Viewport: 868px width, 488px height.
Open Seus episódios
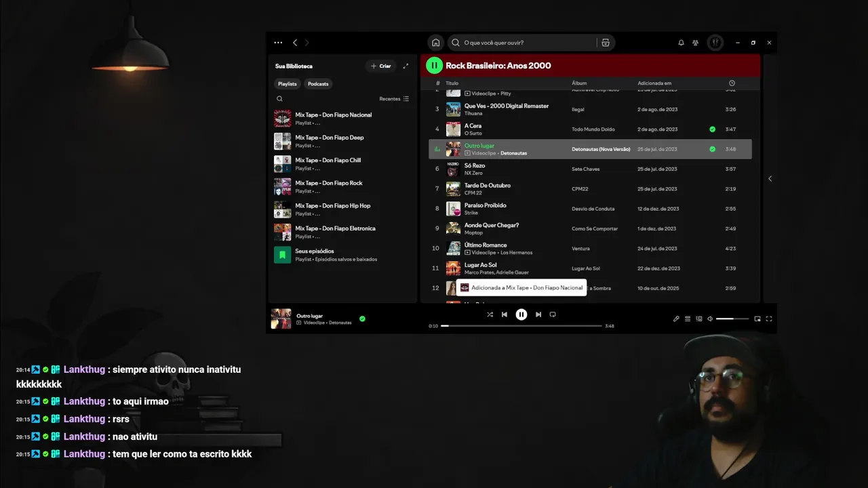point(342,255)
